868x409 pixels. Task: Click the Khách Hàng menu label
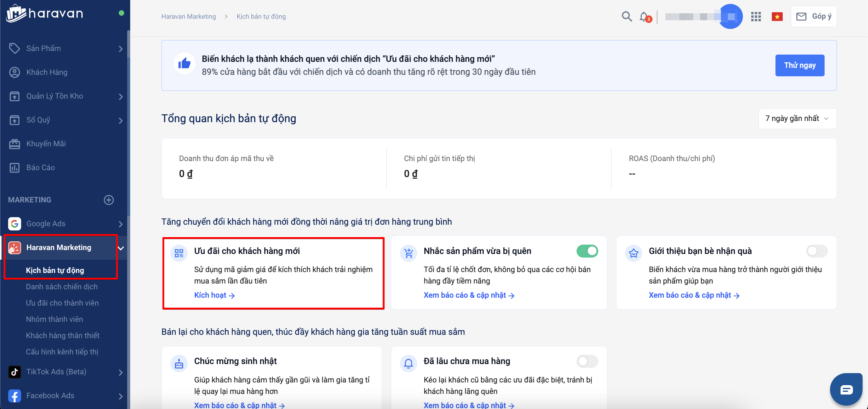[x=47, y=72]
